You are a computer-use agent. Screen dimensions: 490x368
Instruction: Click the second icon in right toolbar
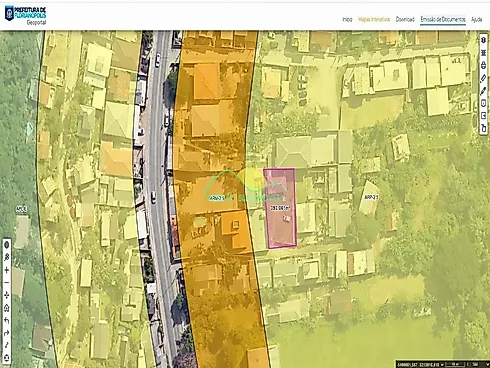pyautogui.click(x=483, y=53)
